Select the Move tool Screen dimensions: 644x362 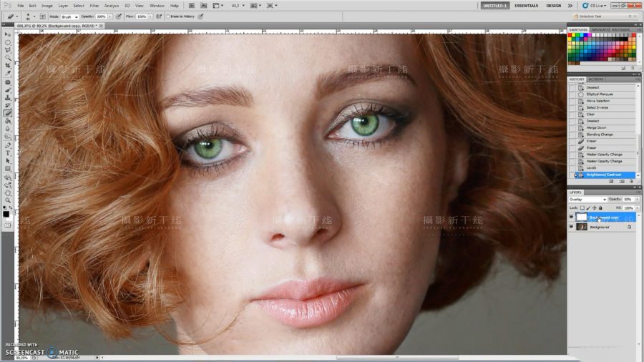[8, 34]
